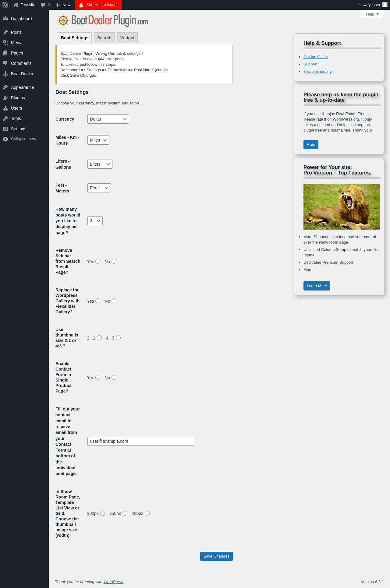Image resolution: width=390 pixels, height=588 pixels.
Task: Open the Feet - Meters dropdown
Action: click(99, 188)
